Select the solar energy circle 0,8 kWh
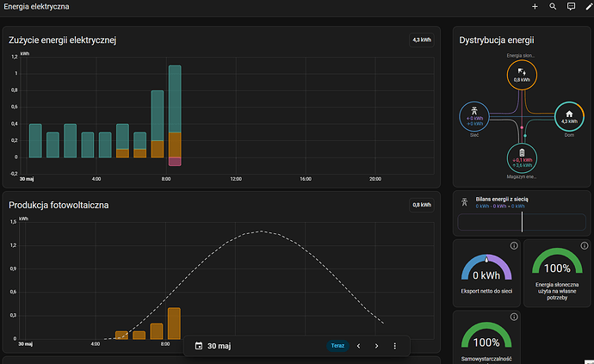This screenshot has width=594, height=364. (x=522, y=75)
